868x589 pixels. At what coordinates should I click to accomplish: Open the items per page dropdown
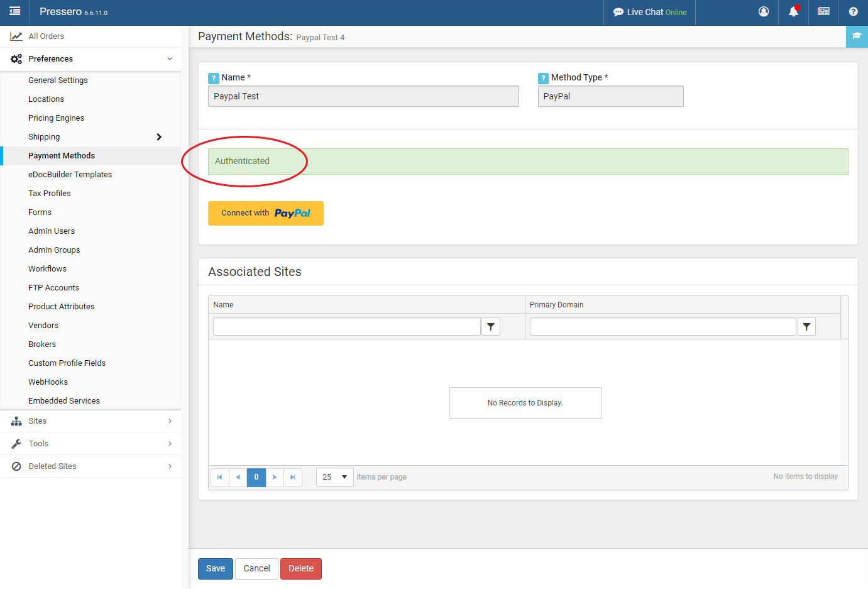point(335,477)
